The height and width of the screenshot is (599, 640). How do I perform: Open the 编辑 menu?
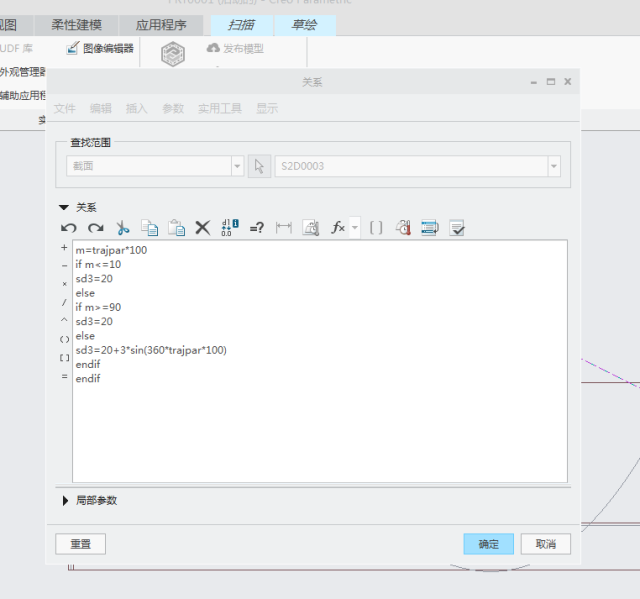[100, 109]
